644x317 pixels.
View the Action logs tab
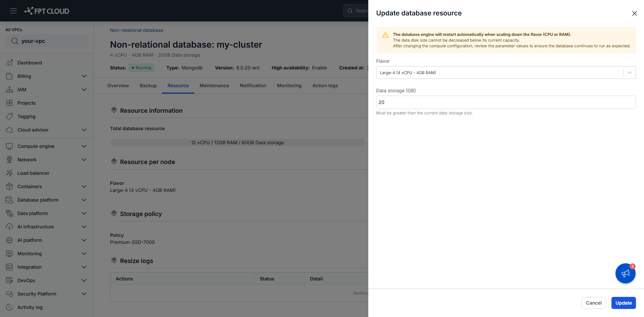point(325,86)
